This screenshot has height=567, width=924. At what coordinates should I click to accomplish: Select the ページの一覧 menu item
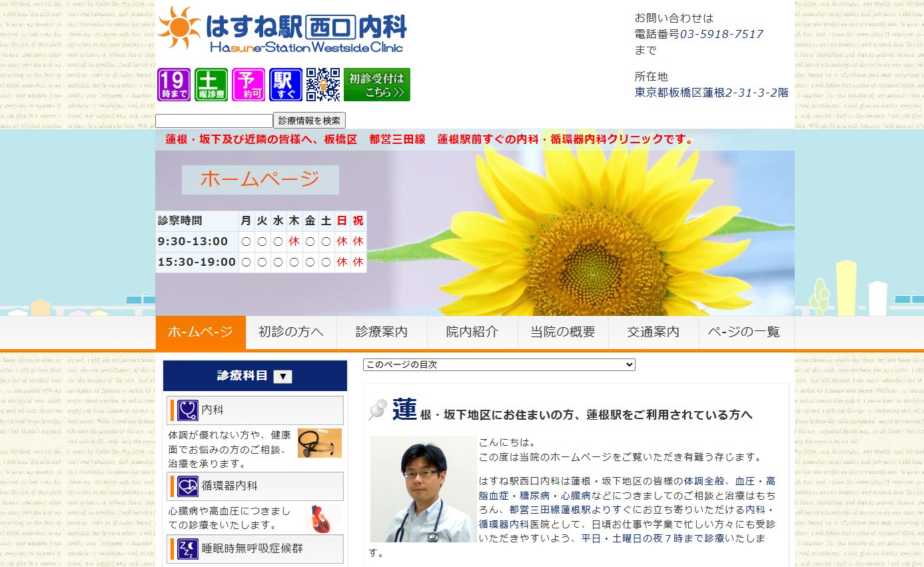tap(743, 332)
